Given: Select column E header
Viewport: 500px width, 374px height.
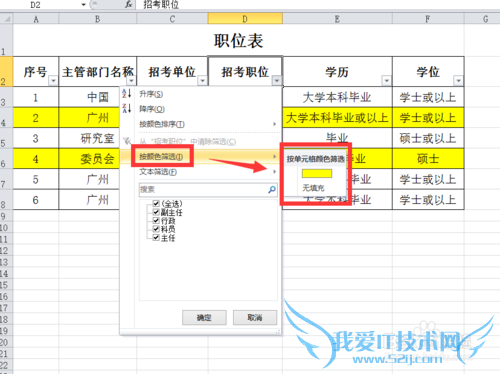Looking at the screenshot, I should [x=337, y=19].
